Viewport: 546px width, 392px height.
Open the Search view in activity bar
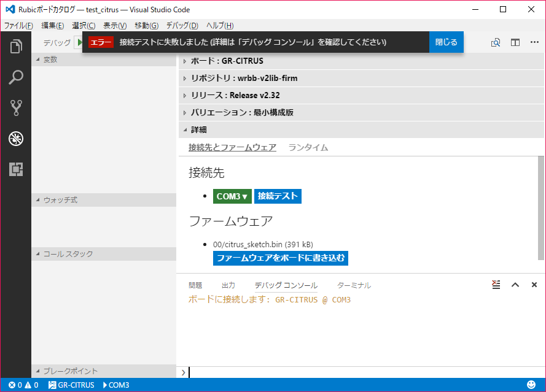point(16,77)
